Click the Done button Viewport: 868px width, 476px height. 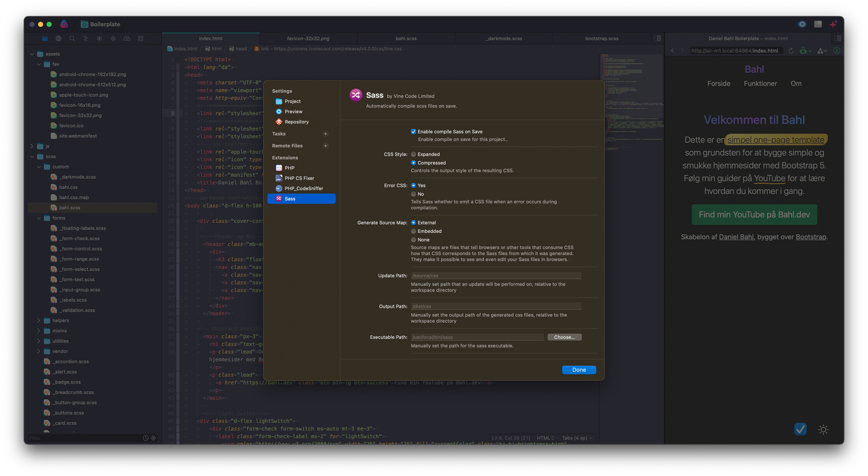pyautogui.click(x=579, y=370)
